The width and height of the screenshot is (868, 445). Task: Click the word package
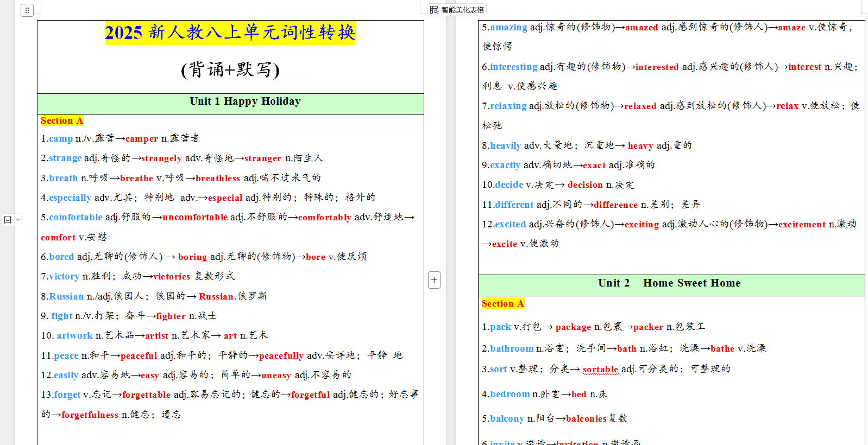573,327
